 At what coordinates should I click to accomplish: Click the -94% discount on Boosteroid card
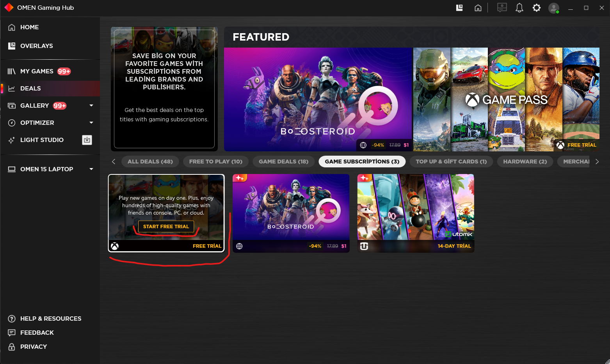[x=315, y=246]
